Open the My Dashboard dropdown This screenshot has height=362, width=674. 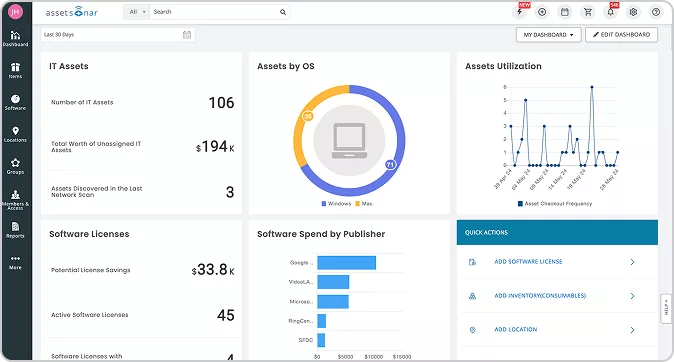(548, 35)
